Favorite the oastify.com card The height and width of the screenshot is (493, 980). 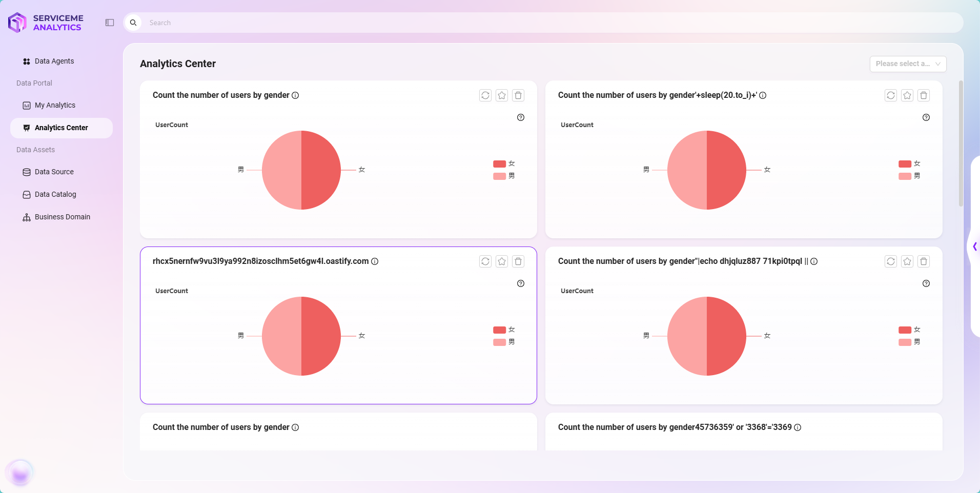pyautogui.click(x=502, y=261)
